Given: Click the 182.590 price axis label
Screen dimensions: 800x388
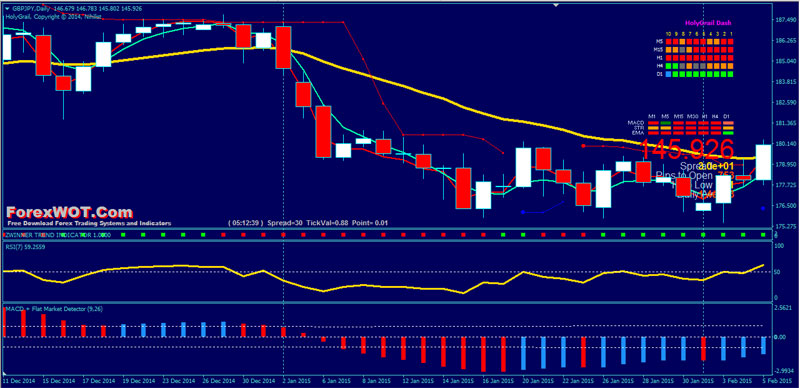Looking at the screenshot, I should [786, 102].
